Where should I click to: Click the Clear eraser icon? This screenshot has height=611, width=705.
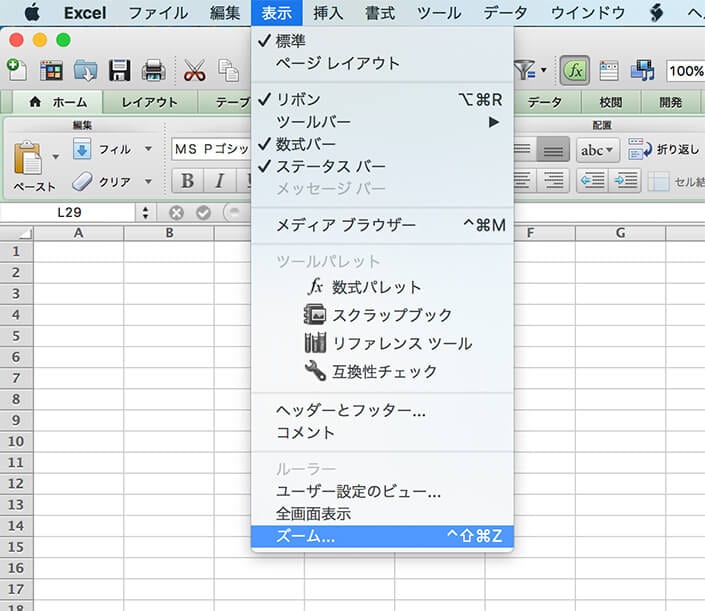pyautogui.click(x=82, y=181)
